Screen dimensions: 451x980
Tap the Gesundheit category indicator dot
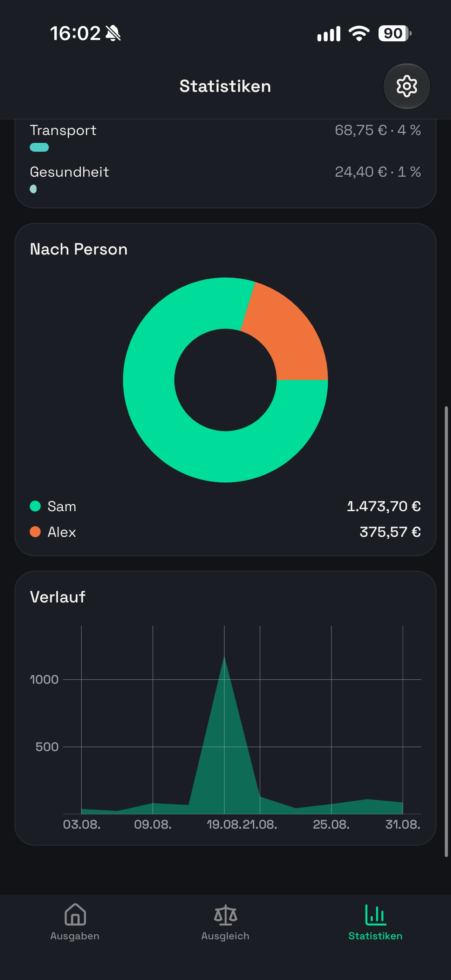(x=33, y=189)
